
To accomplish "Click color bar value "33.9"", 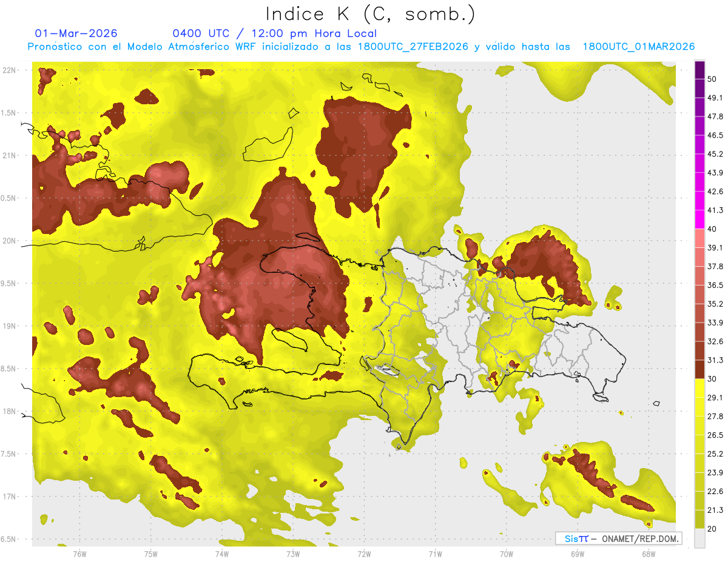I will click(x=715, y=323).
